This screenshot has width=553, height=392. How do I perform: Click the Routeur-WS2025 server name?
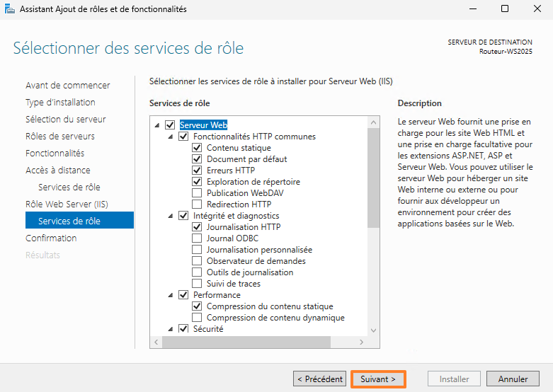[x=506, y=52]
